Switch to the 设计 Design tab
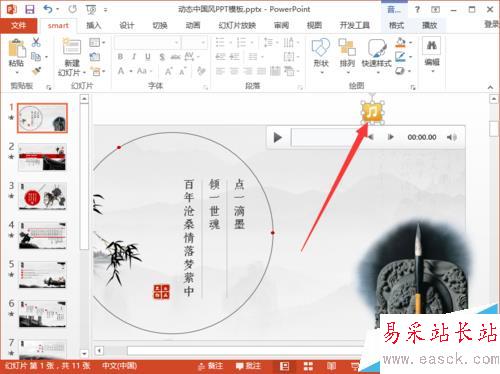Screen dimensions: 500x374 pyautogui.click(x=126, y=25)
